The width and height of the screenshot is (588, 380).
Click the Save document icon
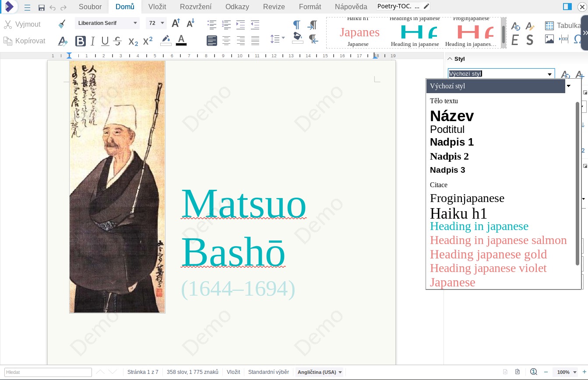click(x=42, y=7)
